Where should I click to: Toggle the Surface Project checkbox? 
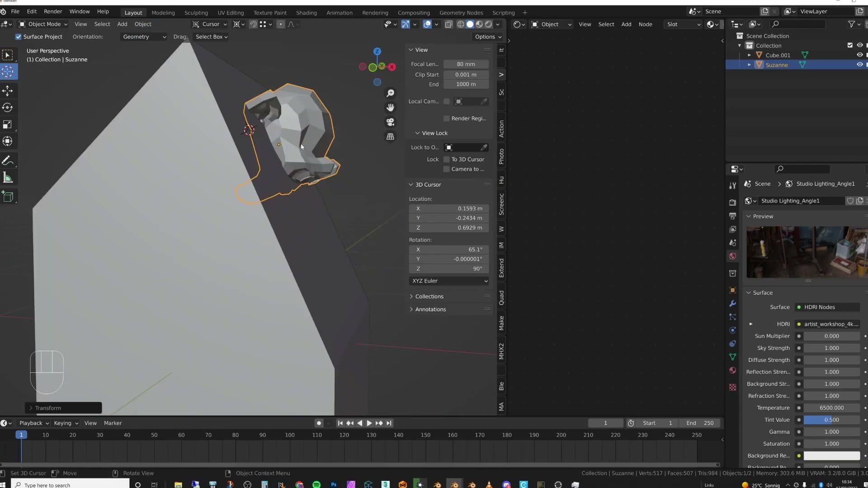click(x=19, y=37)
